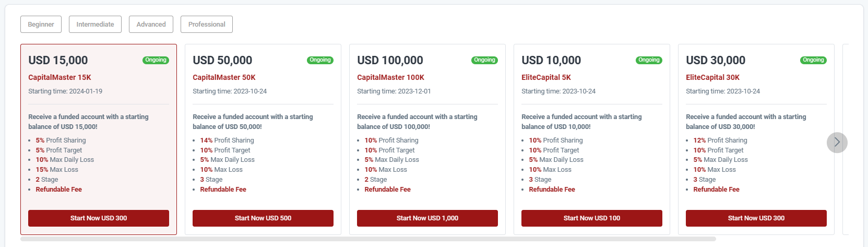Click the horizontal scrollbar below the cards

(368, 239)
